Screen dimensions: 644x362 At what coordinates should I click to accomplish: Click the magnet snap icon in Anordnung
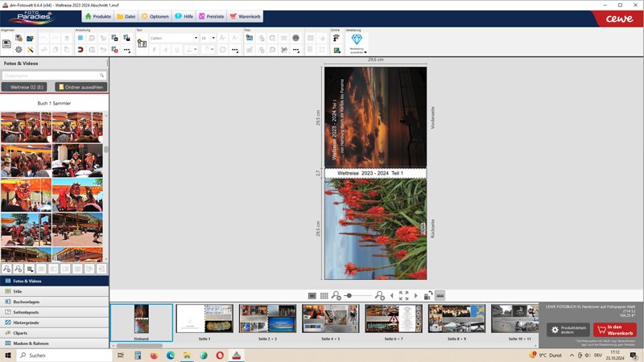point(80,50)
